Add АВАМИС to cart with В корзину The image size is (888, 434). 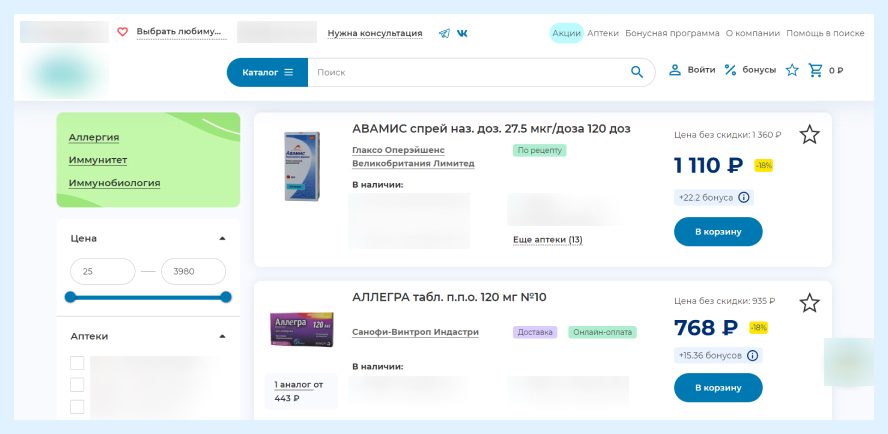(718, 231)
